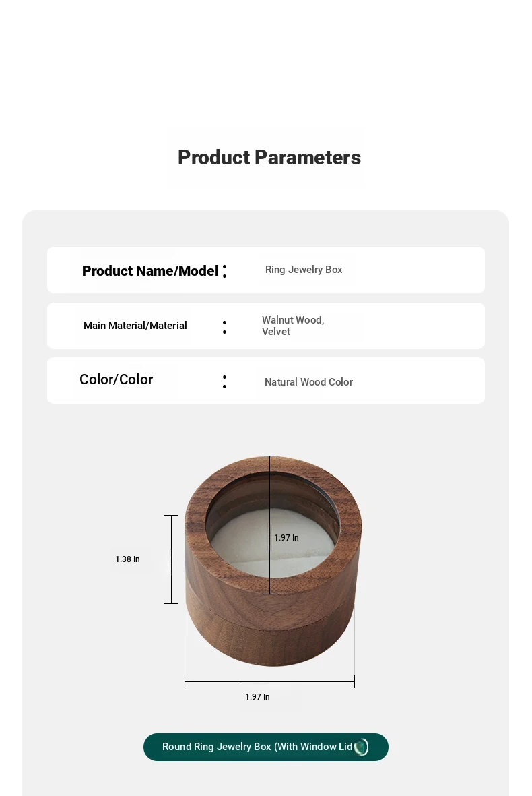The width and height of the screenshot is (532, 796).
Task: Click the 1.38 In height label
Action: (x=127, y=559)
